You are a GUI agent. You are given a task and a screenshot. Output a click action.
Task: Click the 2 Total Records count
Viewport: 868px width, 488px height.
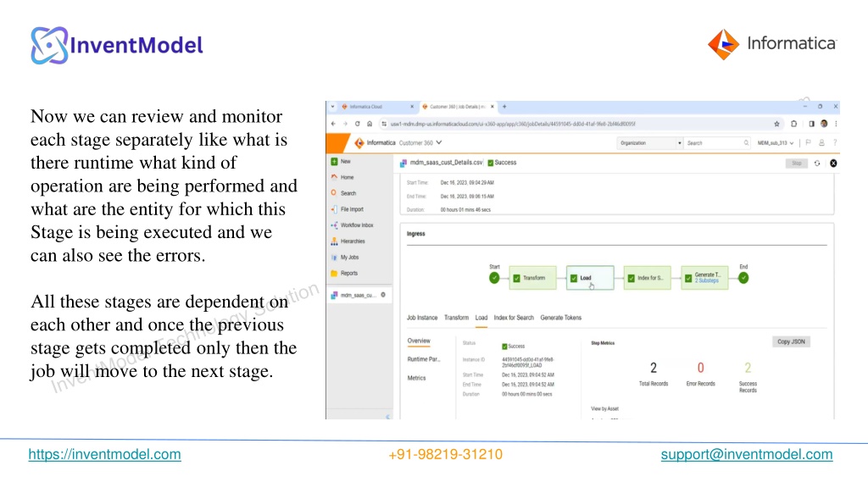point(654,368)
